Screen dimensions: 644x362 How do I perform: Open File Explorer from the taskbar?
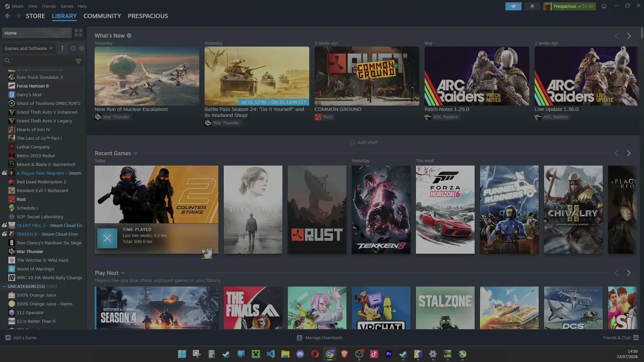click(x=285, y=354)
